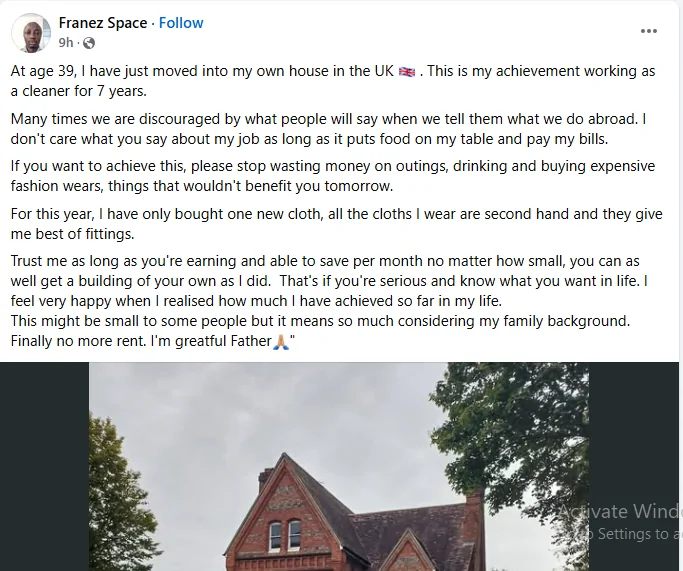Click the tree on photo's left side
Image resolution: width=683 pixels, height=571 pixels.
click(x=120, y=510)
